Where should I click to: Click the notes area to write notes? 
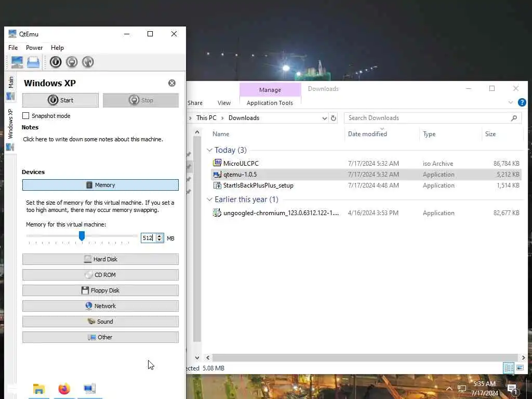tap(93, 139)
